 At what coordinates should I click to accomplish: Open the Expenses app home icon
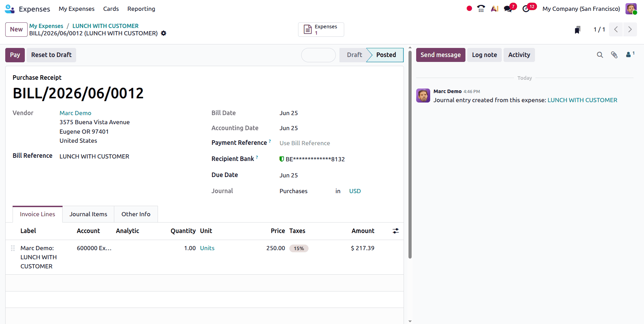[x=9, y=9]
